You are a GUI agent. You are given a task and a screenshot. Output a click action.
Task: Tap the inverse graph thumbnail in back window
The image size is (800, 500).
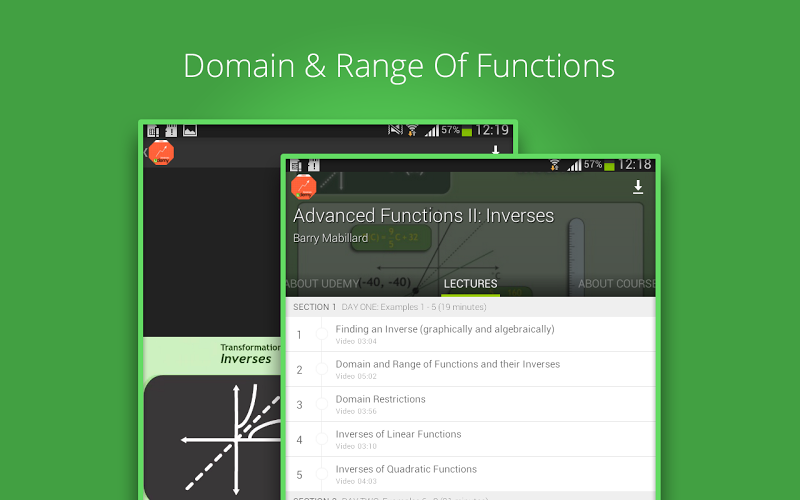pos(212,438)
